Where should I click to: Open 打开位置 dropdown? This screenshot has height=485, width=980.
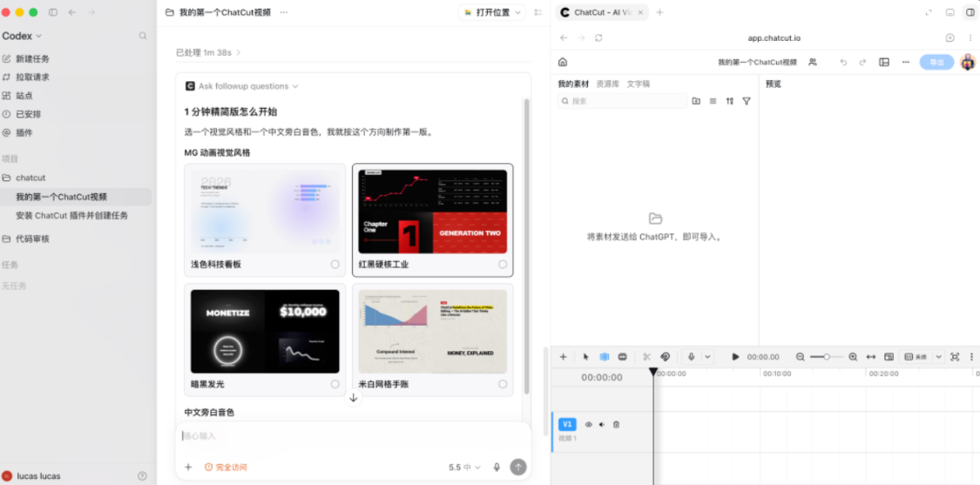[x=493, y=12]
